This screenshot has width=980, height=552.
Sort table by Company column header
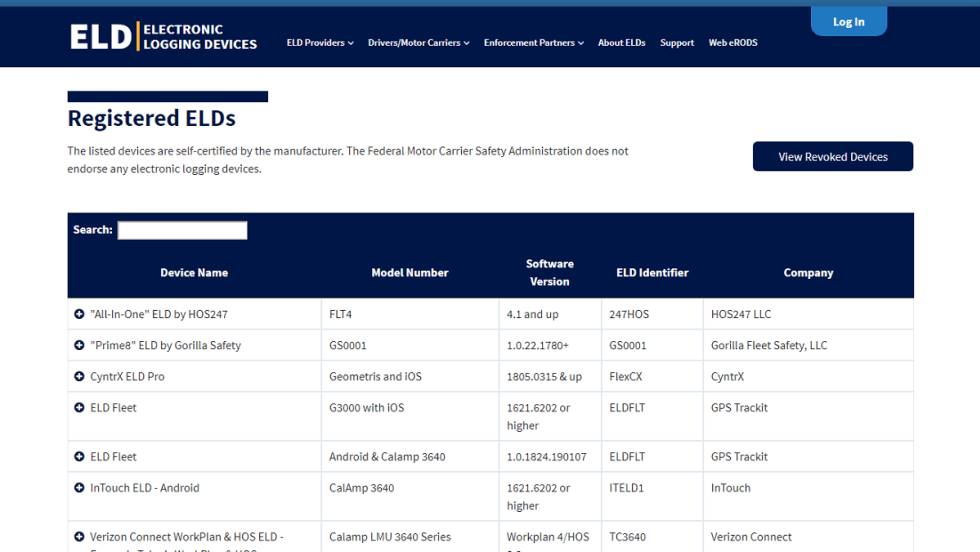click(x=808, y=273)
